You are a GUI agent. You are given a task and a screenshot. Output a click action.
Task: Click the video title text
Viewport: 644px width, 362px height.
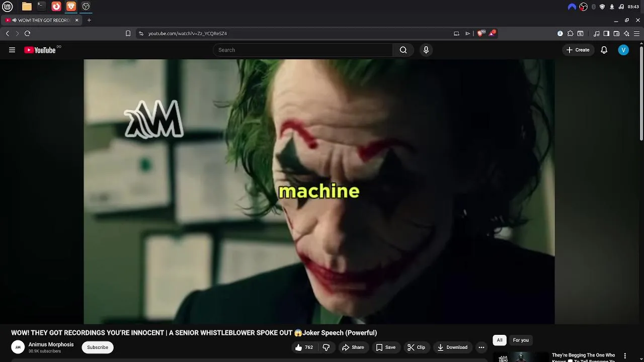pos(194,333)
